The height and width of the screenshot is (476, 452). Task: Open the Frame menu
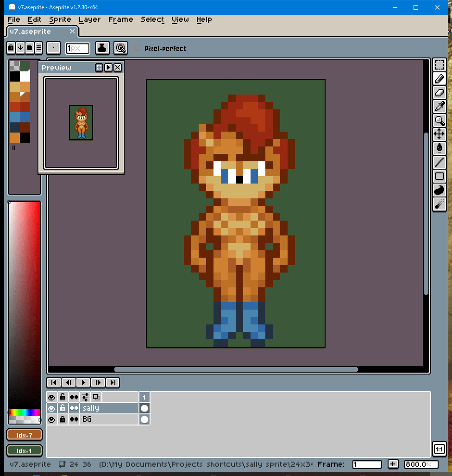click(120, 19)
